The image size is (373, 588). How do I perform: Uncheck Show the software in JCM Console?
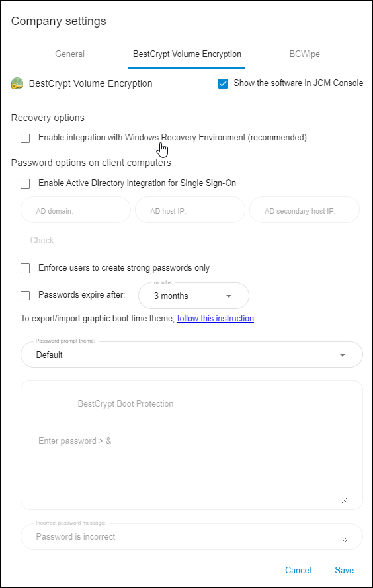[x=223, y=83]
